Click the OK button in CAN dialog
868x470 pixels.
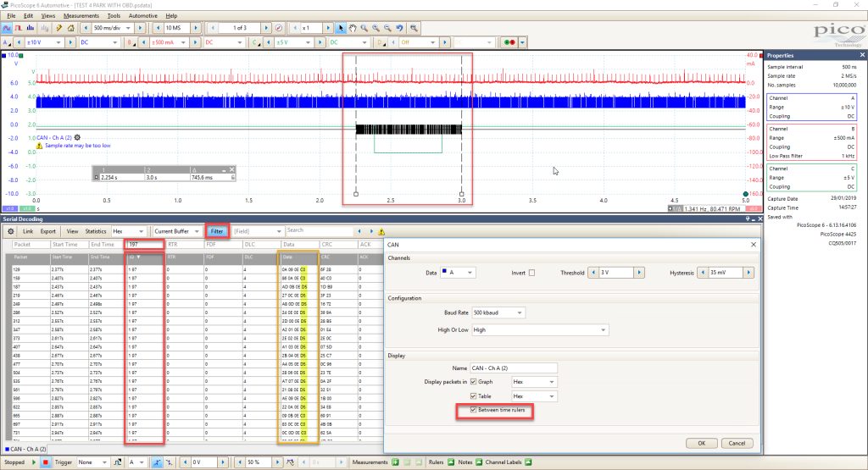[701, 443]
